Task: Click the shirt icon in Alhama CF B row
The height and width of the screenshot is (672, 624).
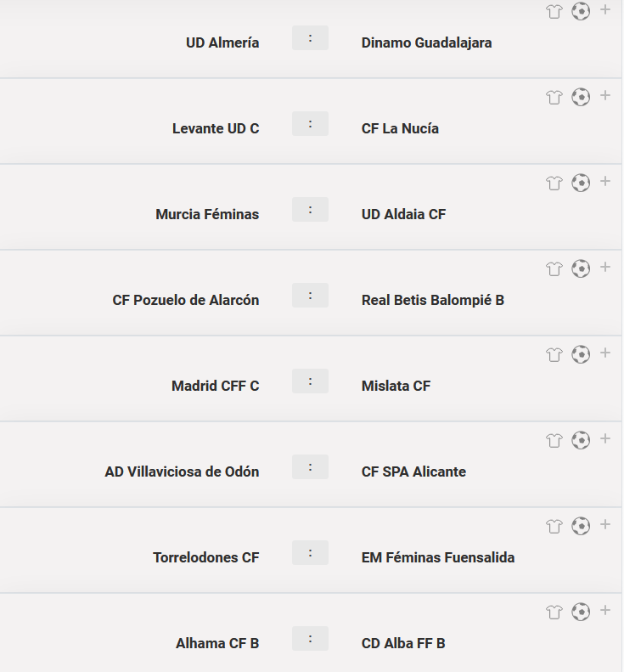Action: click(554, 613)
